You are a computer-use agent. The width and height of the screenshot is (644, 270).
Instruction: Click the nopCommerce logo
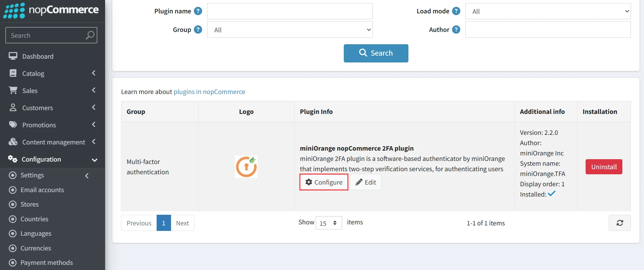[x=51, y=11]
